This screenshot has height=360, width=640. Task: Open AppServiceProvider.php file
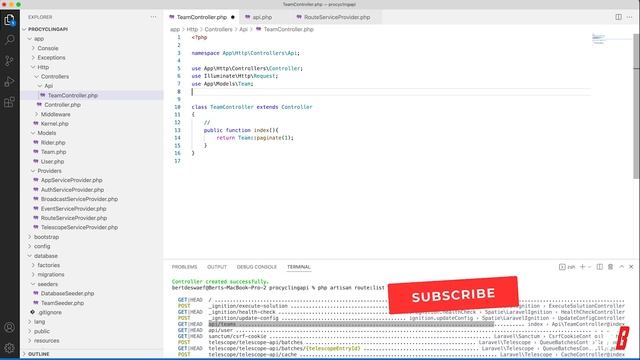click(x=71, y=180)
